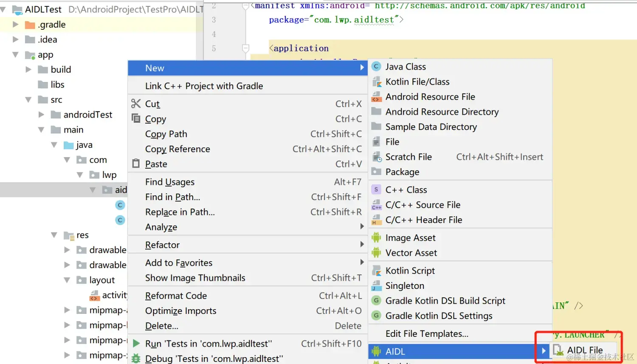Click the C++ Class icon

(376, 190)
